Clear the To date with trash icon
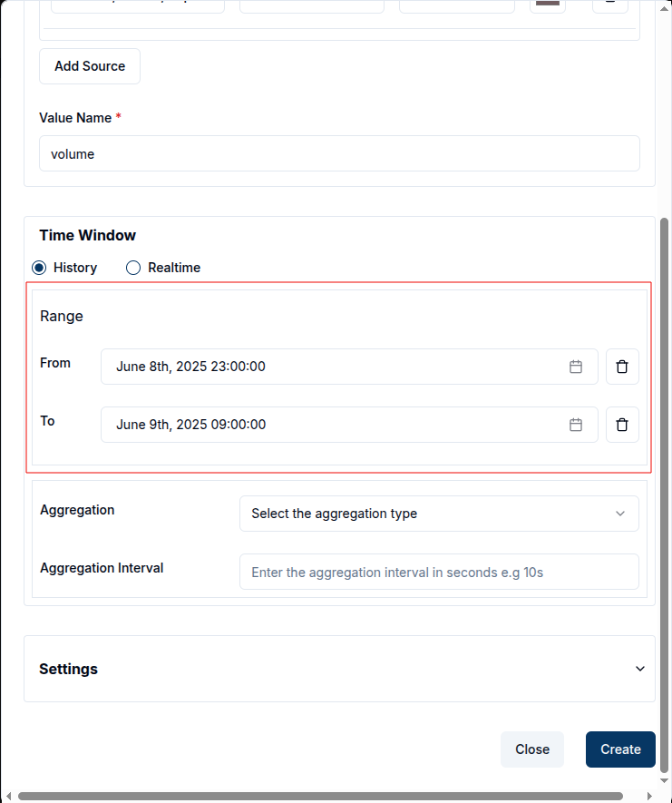672x803 pixels. pyautogui.click(x=622, y=425)
